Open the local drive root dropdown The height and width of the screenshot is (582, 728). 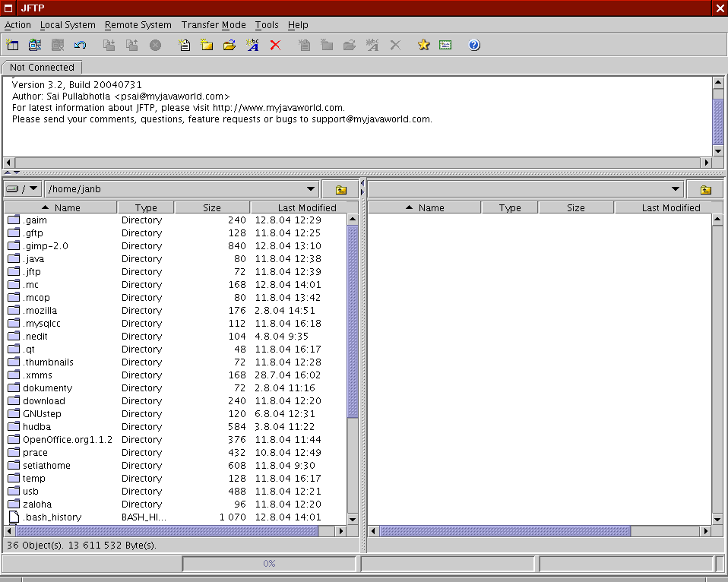[24, 189]
